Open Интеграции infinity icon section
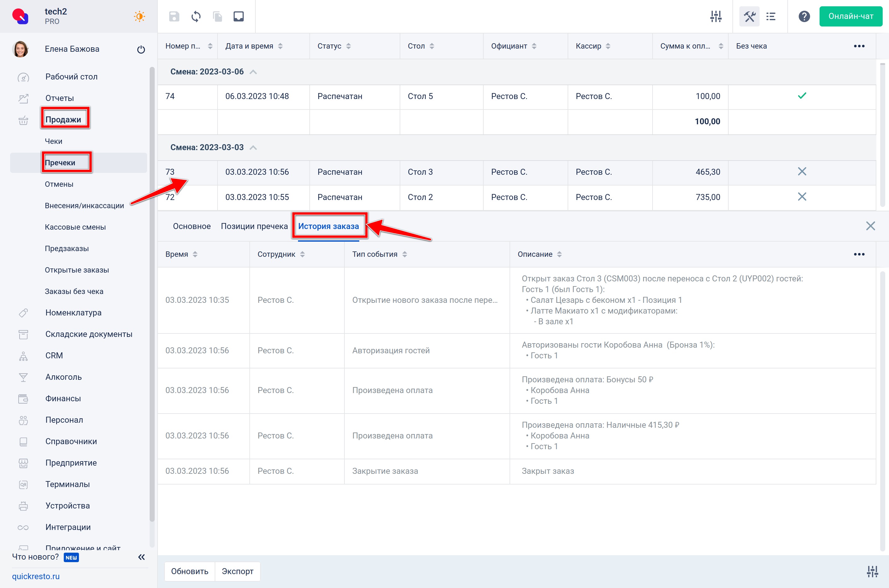This screenshot has width=889, height=588. point(23,527)
